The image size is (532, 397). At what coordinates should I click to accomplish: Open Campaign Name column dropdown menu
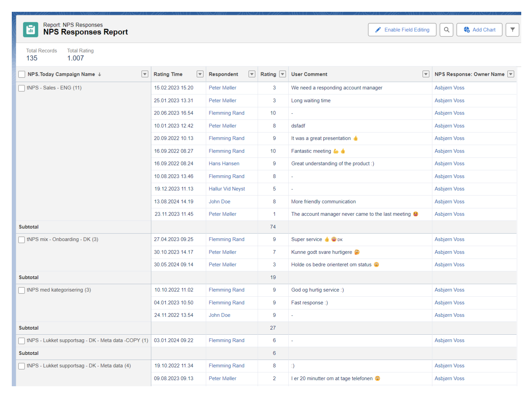[x=145, y=74]
